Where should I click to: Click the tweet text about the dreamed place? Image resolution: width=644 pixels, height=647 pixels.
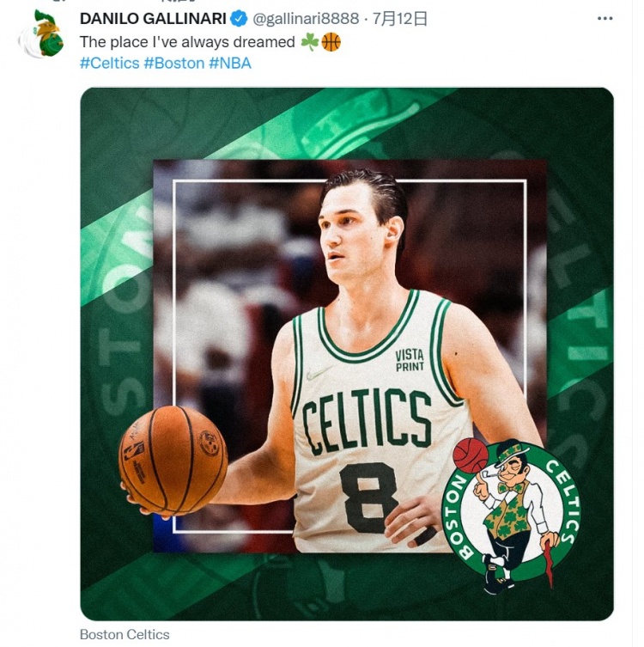(186, 41)
